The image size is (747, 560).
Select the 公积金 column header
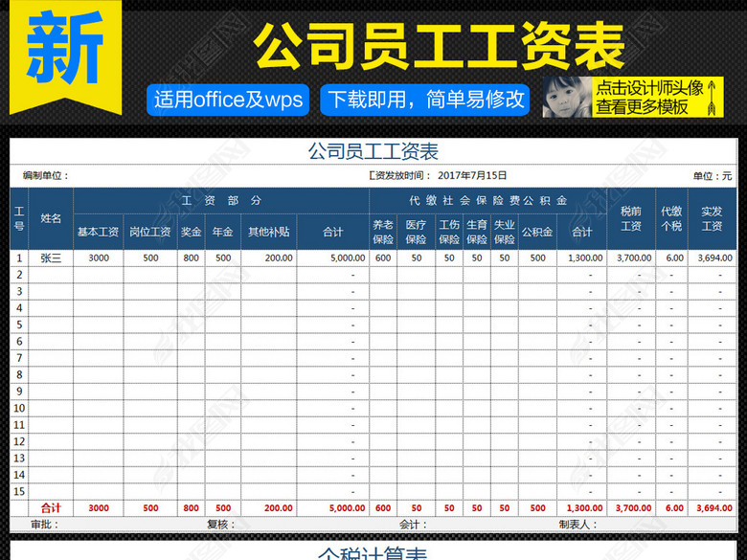click(x=537, y=232)
